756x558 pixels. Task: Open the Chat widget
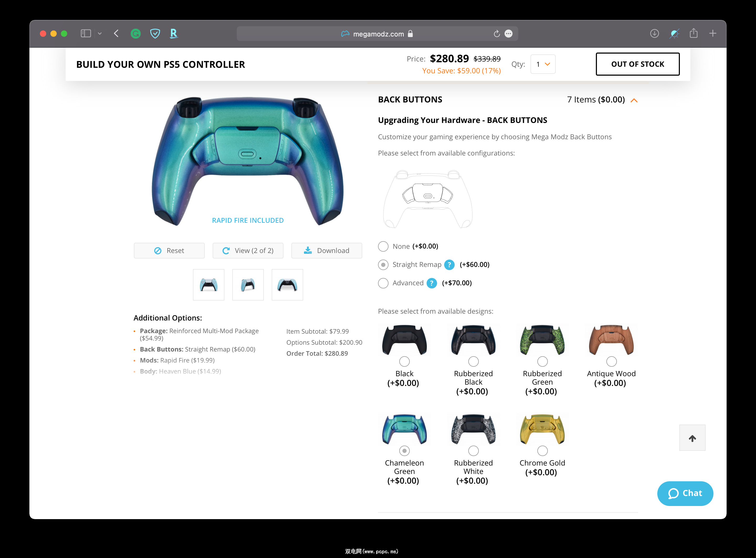pyautogui.click(x=685, y=493)
